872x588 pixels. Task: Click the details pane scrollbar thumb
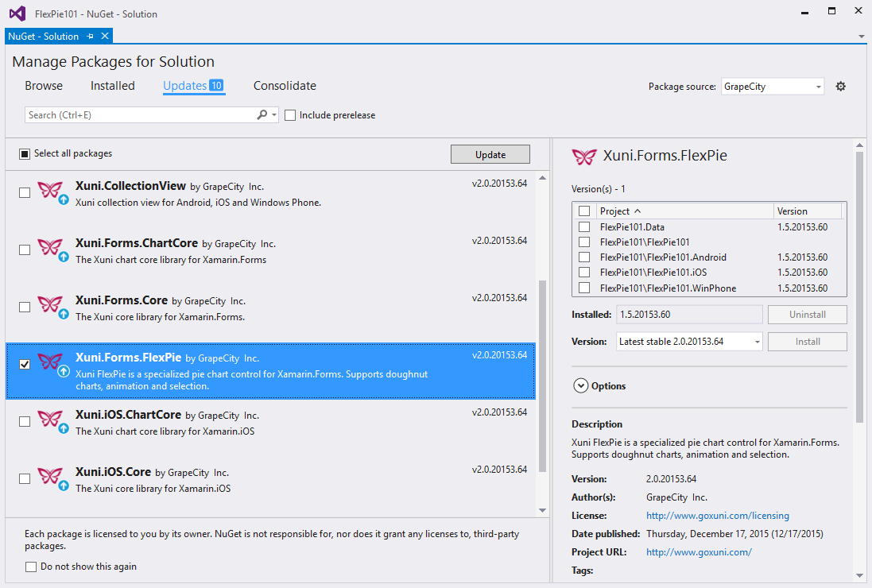pos(860,287)
